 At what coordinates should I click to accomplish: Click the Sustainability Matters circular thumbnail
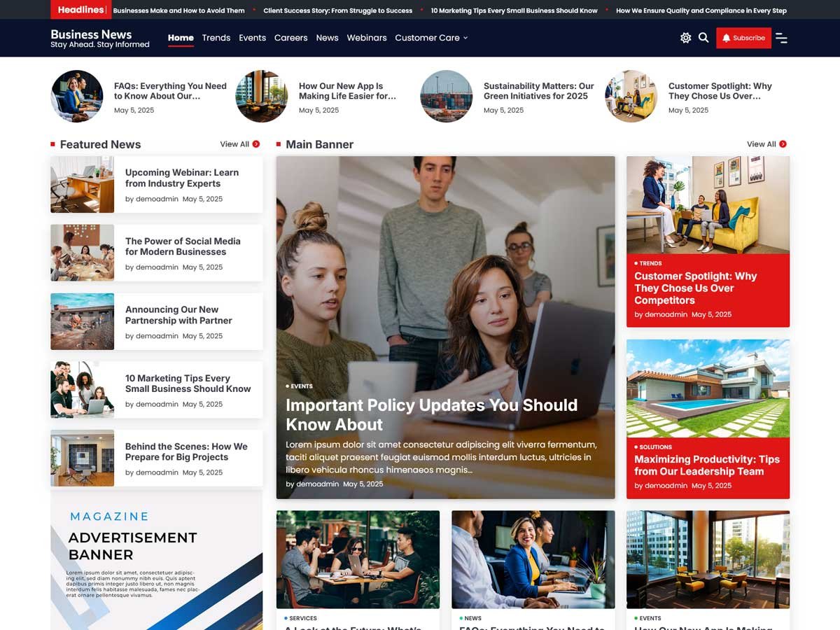447,97
